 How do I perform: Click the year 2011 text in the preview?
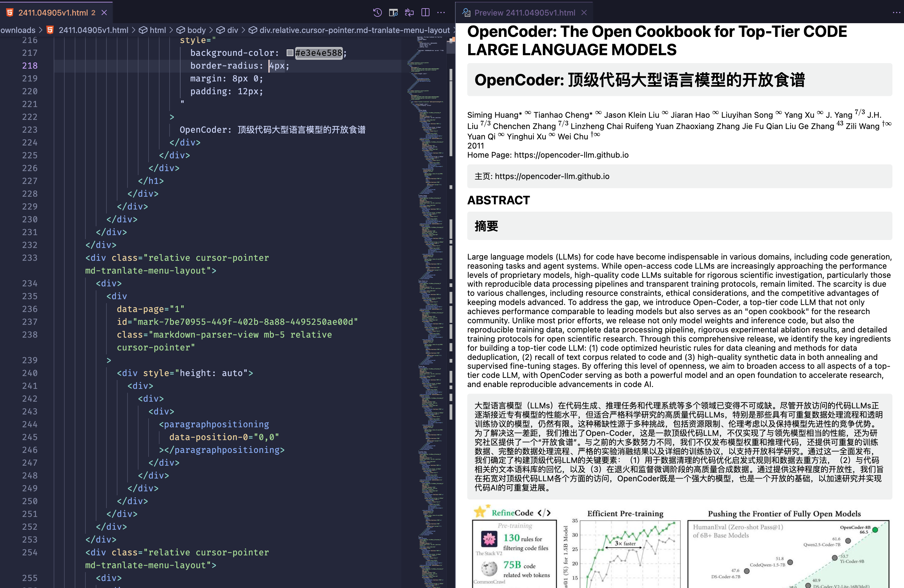[x=475, y=146]
